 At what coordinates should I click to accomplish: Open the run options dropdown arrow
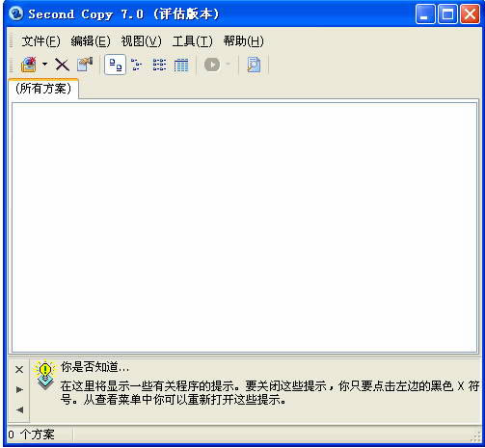click(x=228, y=64)
